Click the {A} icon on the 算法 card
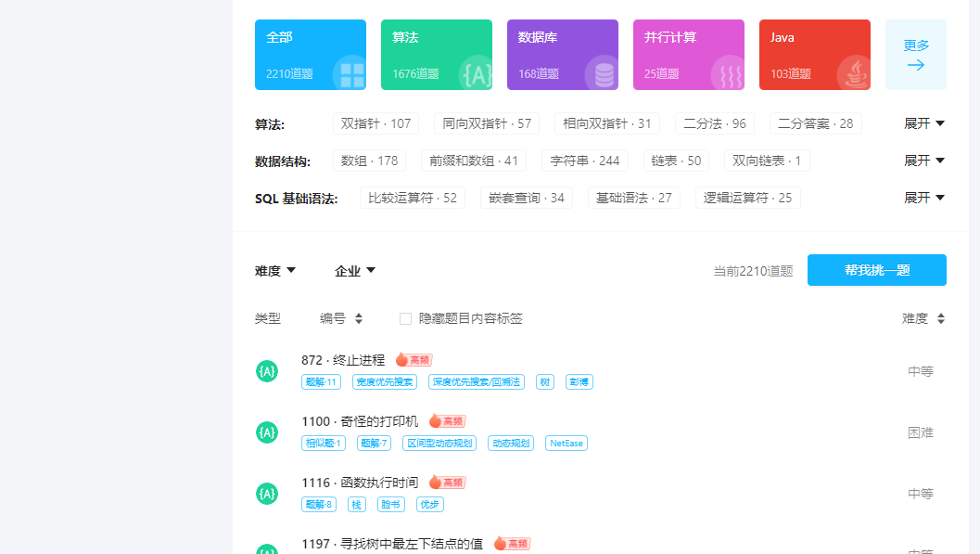The width and height of the screenshot is (980, 554). (x=477, y=72)
